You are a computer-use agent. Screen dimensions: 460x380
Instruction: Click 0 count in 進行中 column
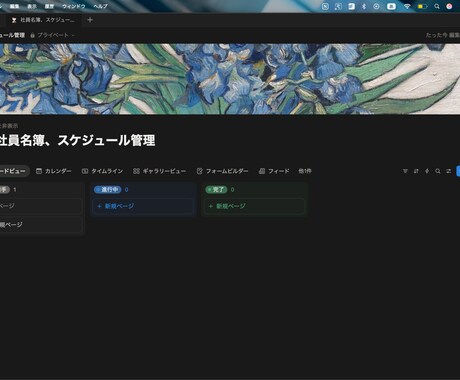pos(126,190)
